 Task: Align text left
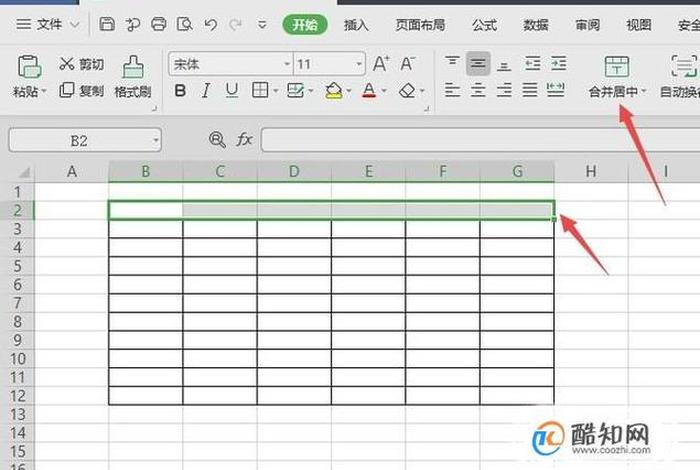pos(452,90)
